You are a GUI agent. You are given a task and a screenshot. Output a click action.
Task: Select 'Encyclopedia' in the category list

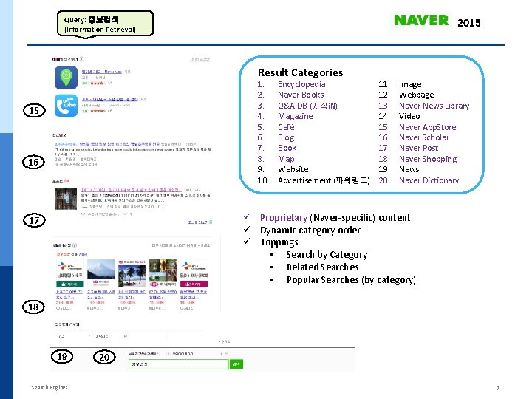301,84
